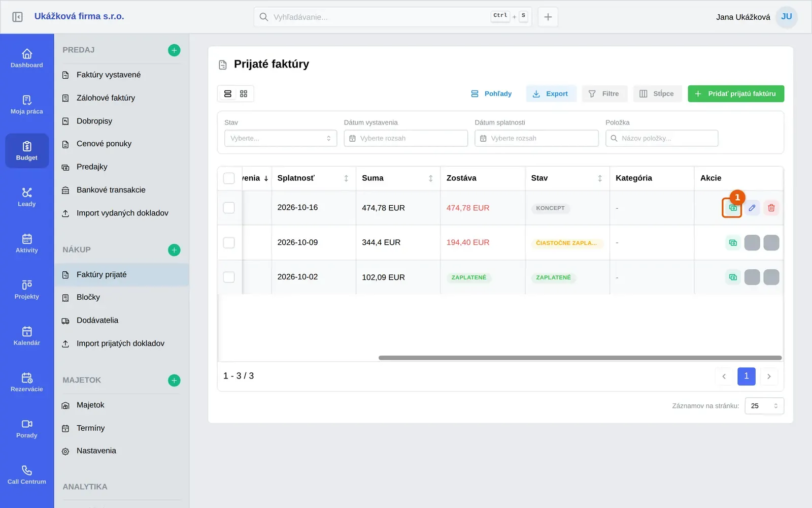This screenshot has width=812, height=508.
Task: Change records per page from 25
Action: 764,406
